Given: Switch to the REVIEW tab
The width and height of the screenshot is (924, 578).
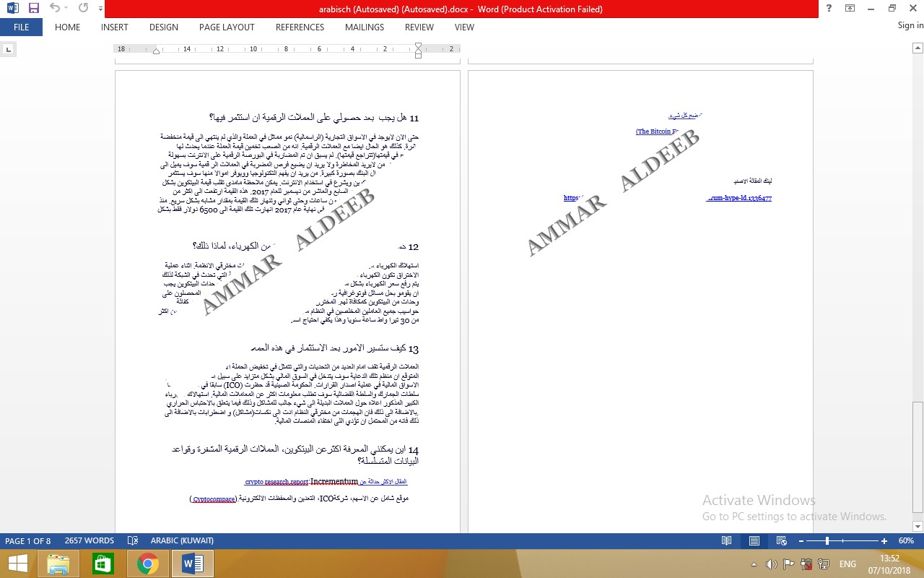Looking at the screenshot, I should (x=419, y=27).
